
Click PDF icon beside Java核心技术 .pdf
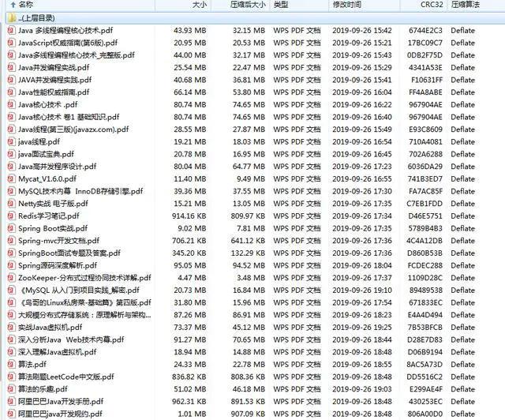(x=11, y=104)
